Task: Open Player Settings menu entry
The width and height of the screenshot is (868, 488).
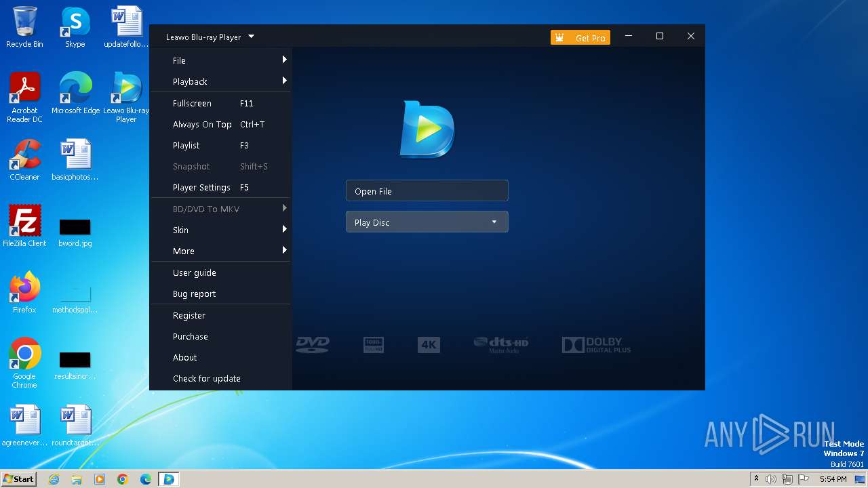Action: (x=221, y=187)
